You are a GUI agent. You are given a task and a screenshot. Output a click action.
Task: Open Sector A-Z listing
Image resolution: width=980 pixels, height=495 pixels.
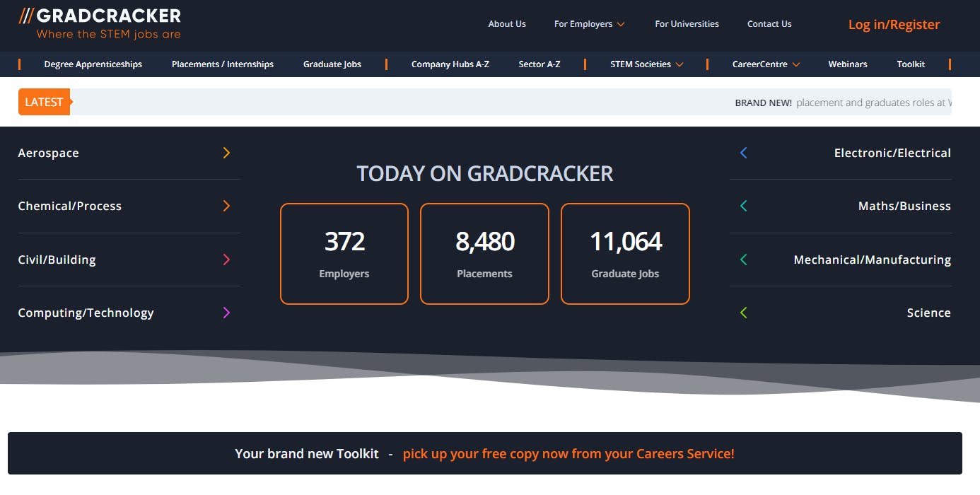539,64
